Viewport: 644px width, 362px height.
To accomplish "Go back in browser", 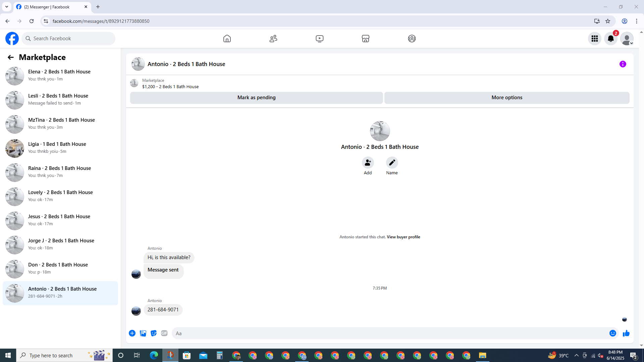I will coord(7,21).
